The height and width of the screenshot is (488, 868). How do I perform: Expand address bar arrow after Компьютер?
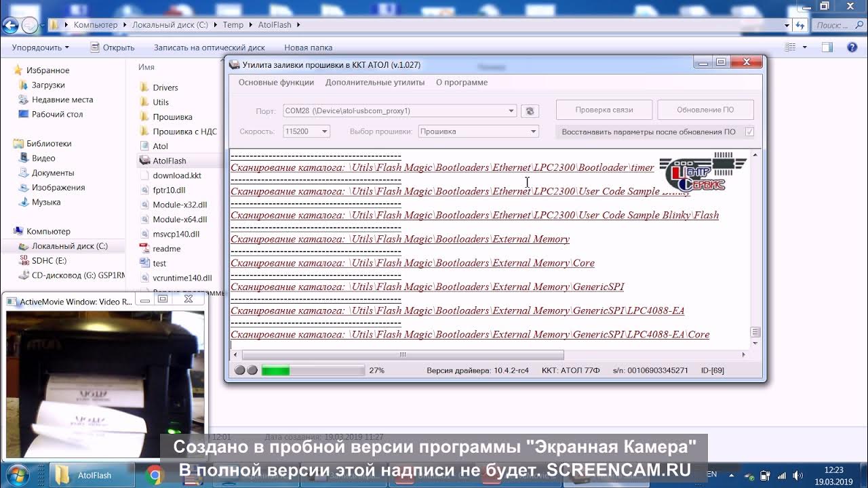pyautogui.click(x=124, y=25)
